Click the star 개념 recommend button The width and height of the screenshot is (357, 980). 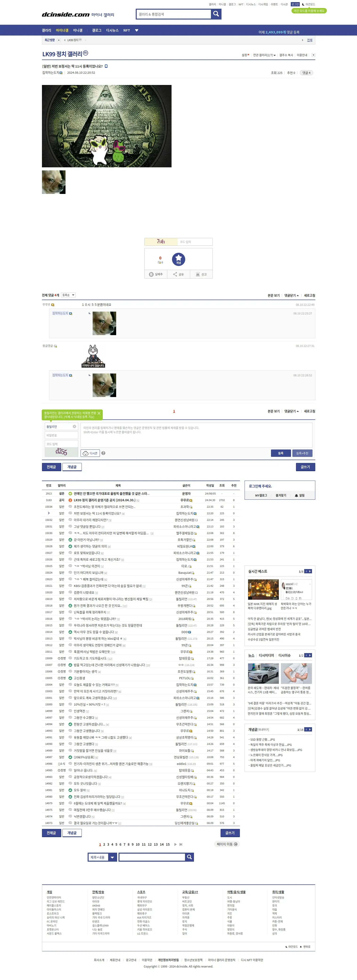178,259
